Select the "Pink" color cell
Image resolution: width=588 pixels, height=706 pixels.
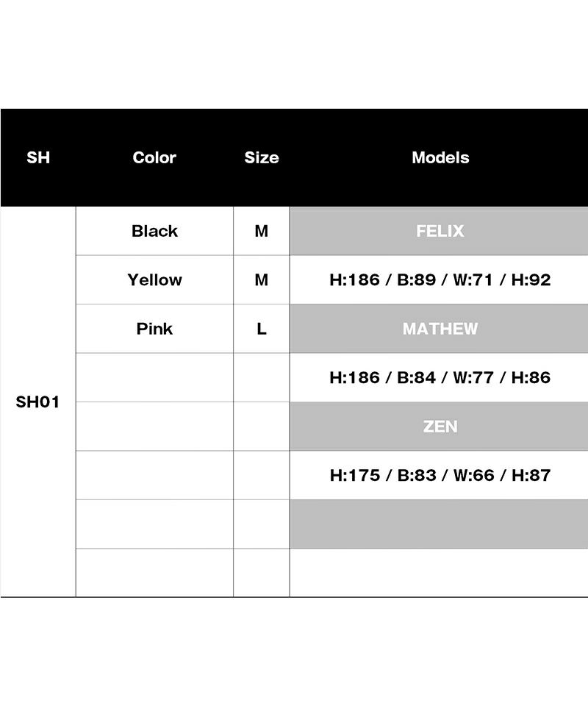[x=154, y=329]
